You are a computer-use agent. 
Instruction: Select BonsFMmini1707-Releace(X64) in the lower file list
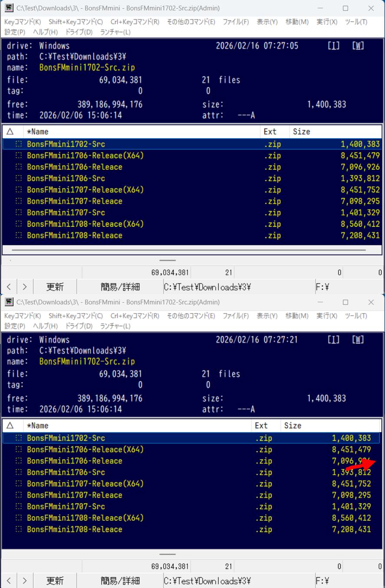(x=85, y=484)
